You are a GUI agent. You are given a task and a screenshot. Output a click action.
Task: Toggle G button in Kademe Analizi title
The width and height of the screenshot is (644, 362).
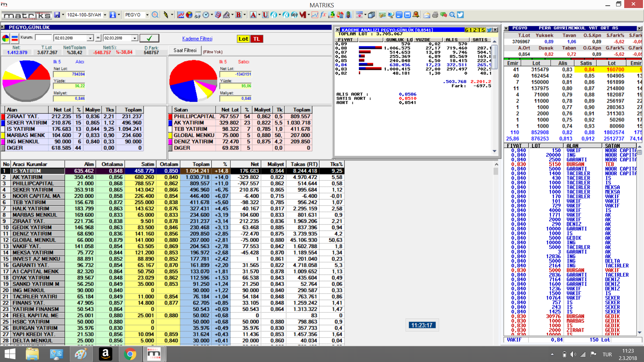pyautogui.click(x=467, y=30)
